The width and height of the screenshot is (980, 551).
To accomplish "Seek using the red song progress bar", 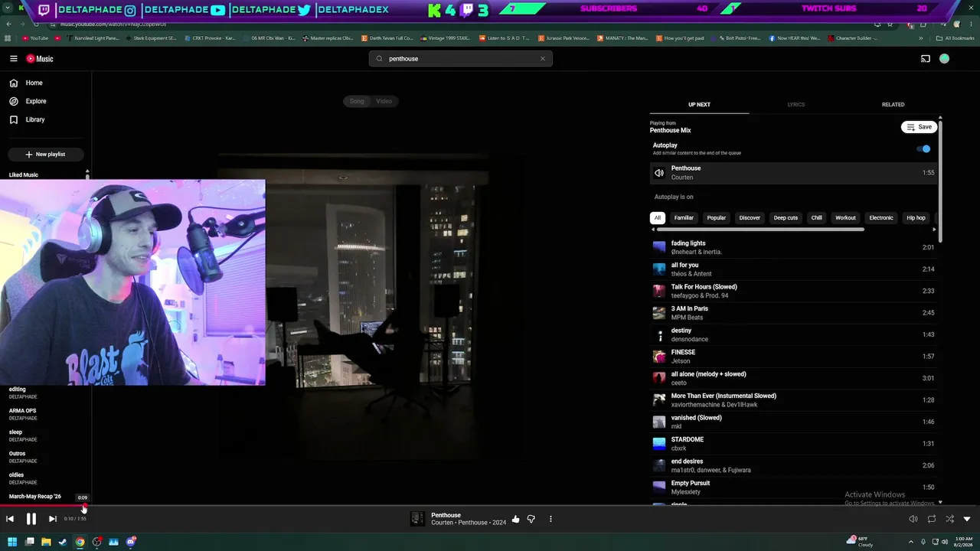I will point(490,505).
